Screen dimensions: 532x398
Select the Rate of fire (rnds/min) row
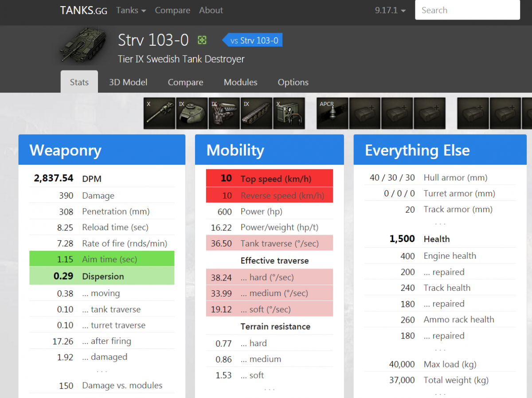[x=102, y=243]
